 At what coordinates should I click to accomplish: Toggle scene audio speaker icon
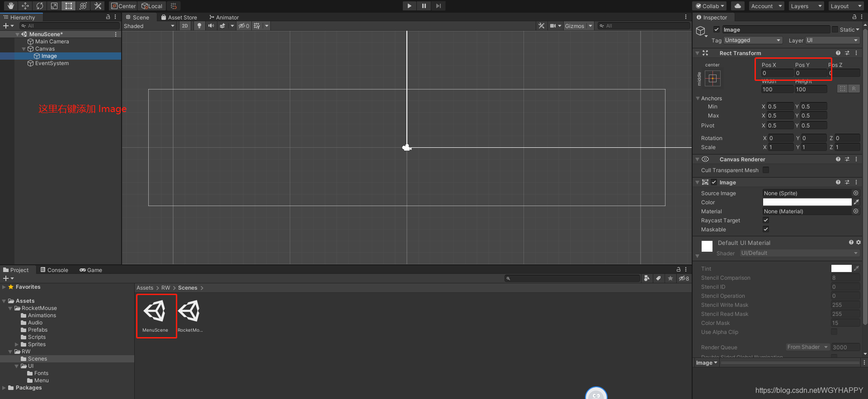coord(211,26)
